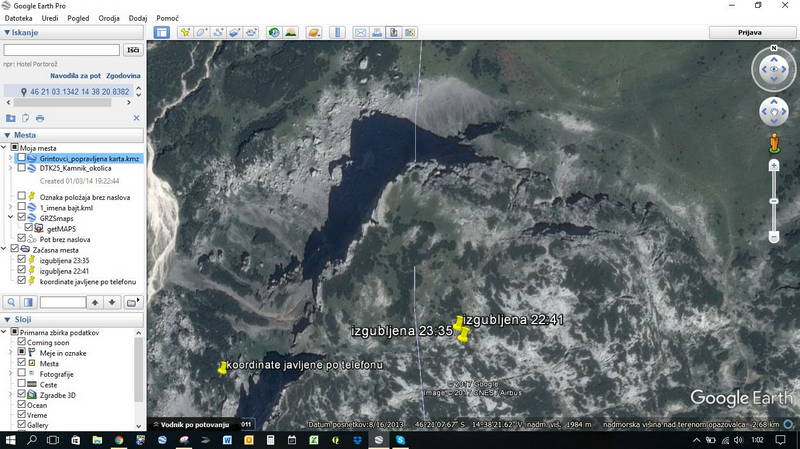Screen dimensions: 800x449
Task: Open the planet switcher toolbar icon
Action: tap(314, 33)
